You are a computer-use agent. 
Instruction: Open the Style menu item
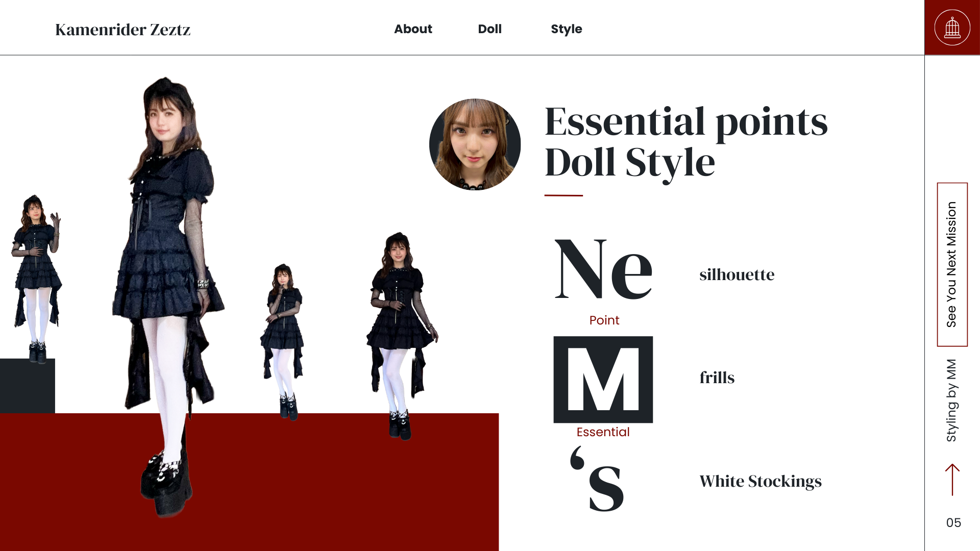coord(566,29)
